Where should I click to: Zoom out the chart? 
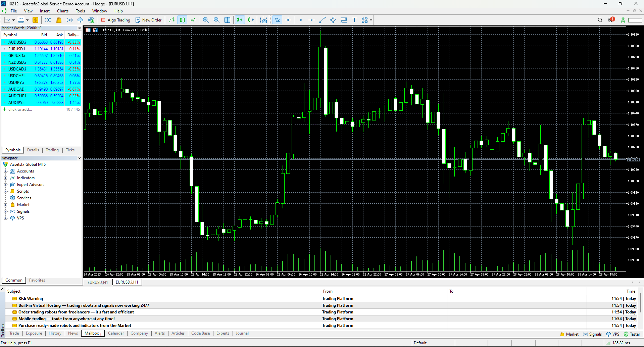(216, 20)
